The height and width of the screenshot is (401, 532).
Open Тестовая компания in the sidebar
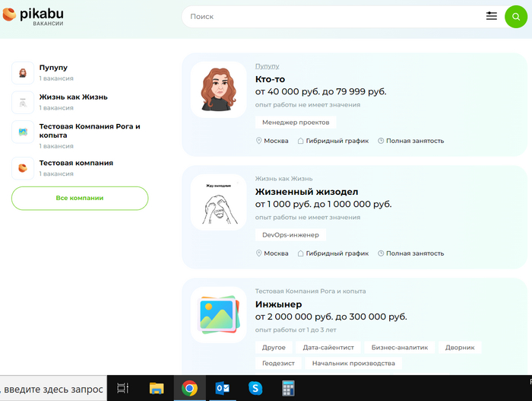coord(76,163)
